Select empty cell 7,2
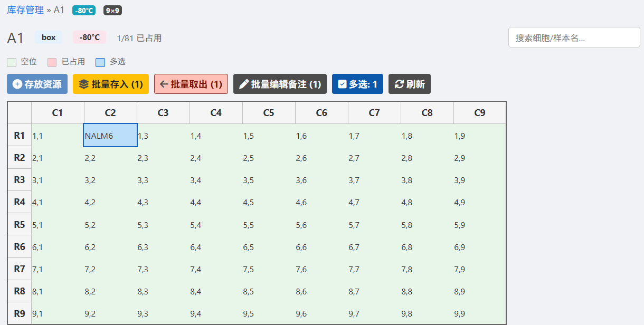Screen dimensions: 644x325 tap(110, 269)
